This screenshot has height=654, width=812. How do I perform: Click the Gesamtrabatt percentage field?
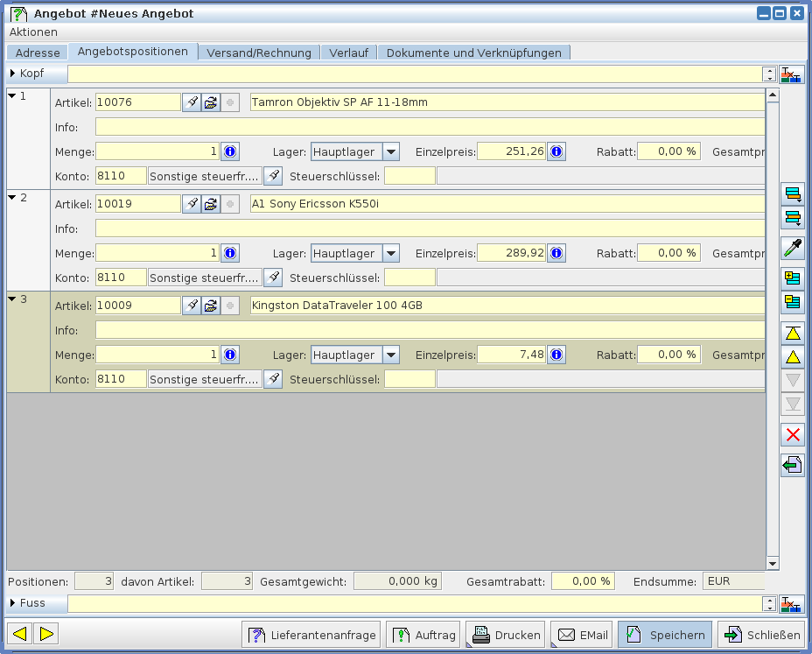(583, 581)
